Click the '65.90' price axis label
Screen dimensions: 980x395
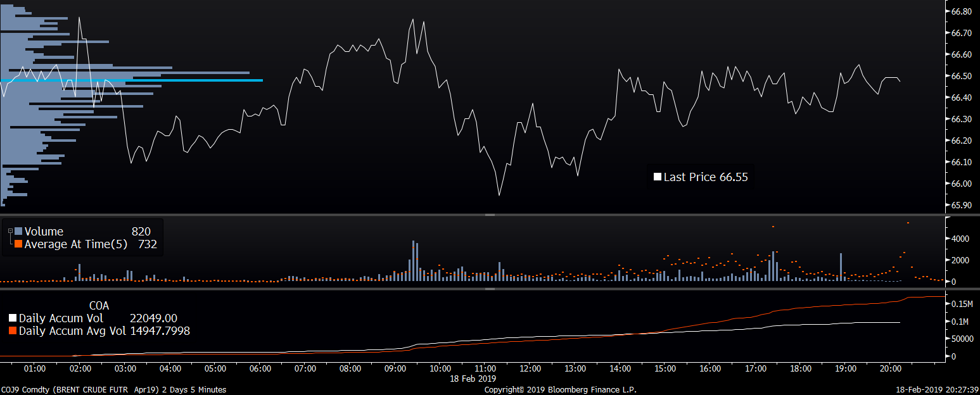[962, 205]
